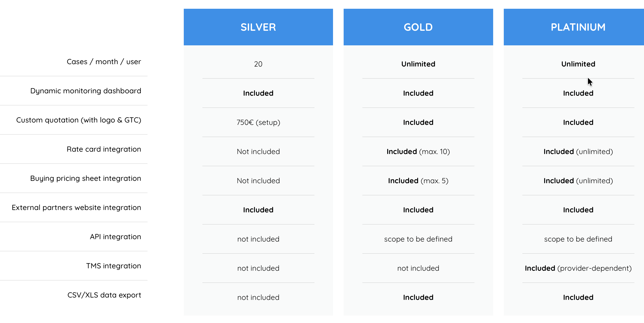Click the Rate card integration label
644x323 pixels.
[104, 149]
